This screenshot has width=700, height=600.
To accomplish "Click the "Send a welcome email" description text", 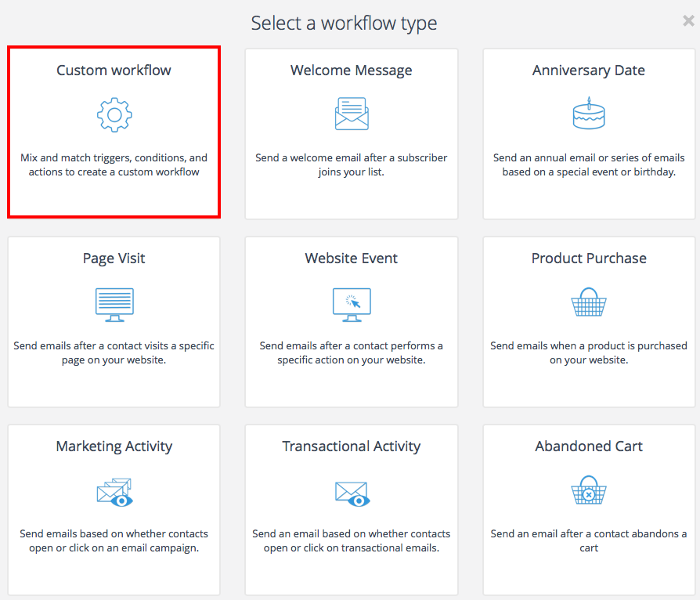I will 352,164.
